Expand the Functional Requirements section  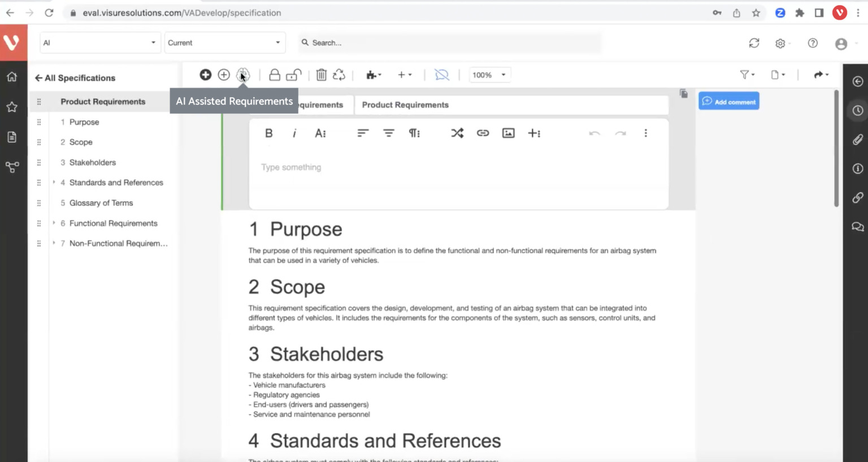54,223
